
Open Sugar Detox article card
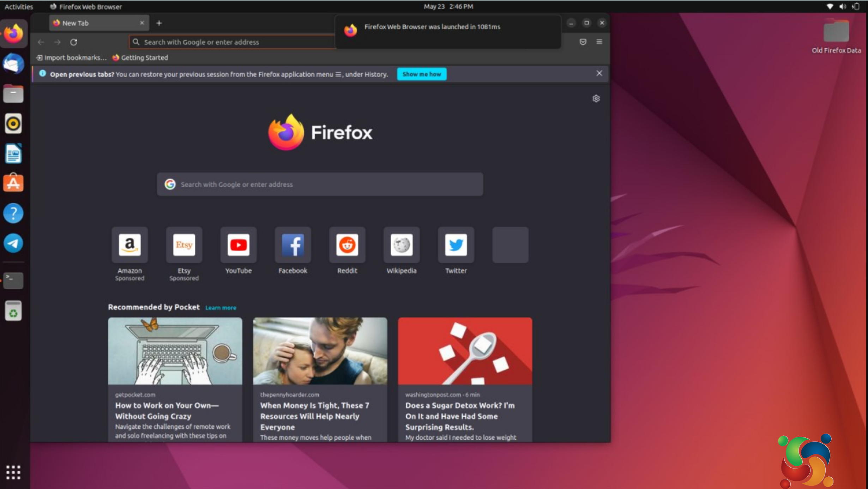click(x=465, y=379)
